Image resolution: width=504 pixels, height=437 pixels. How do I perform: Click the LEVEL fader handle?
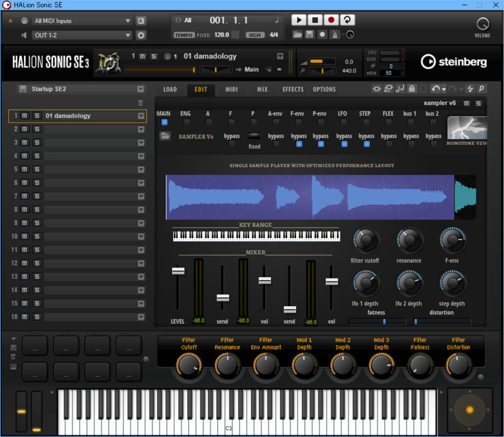[178, 271]
